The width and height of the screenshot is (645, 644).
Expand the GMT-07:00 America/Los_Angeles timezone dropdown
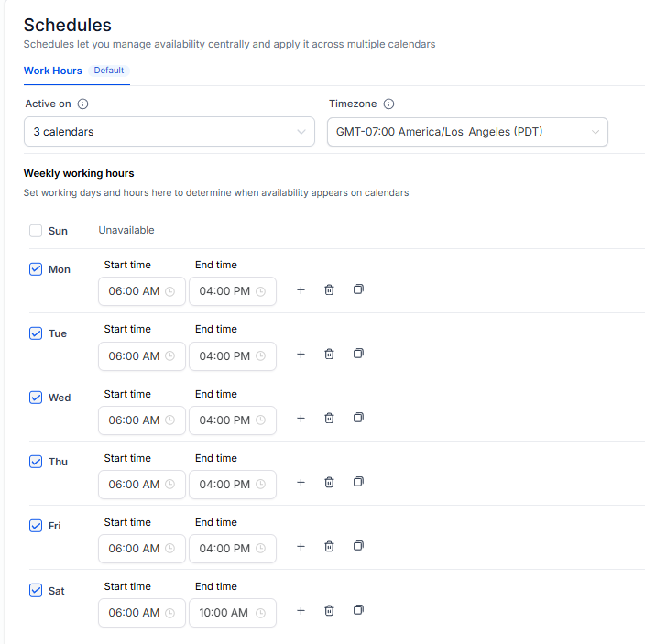(x=467, y=132)
